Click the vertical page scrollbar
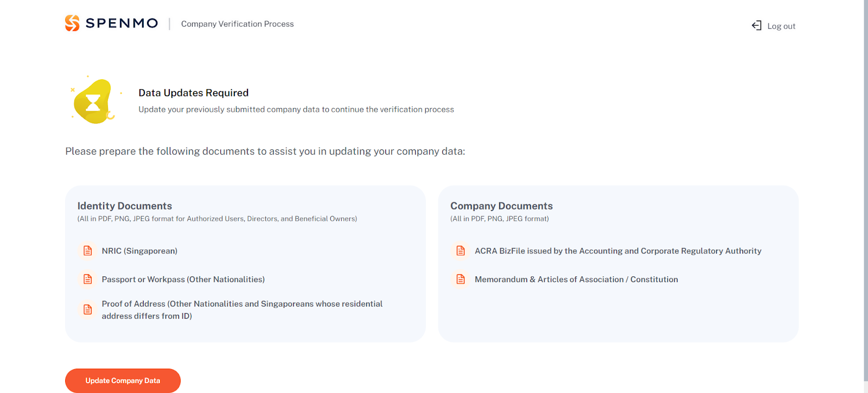 point(866,190)
